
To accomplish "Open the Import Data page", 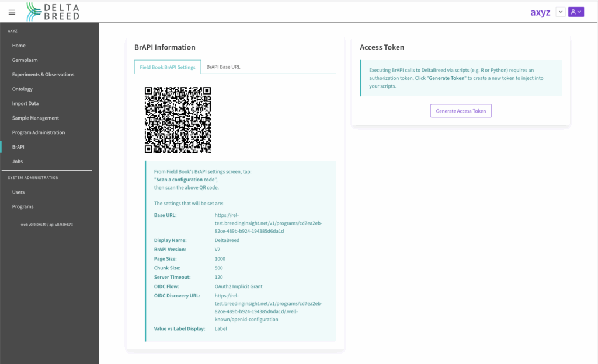I will (25, 104).
